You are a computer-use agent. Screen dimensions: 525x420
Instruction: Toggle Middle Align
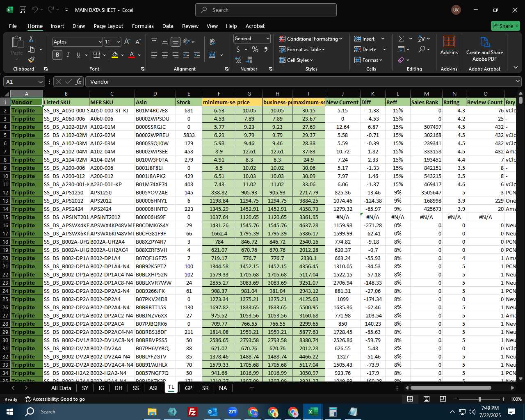coord(165,42)
